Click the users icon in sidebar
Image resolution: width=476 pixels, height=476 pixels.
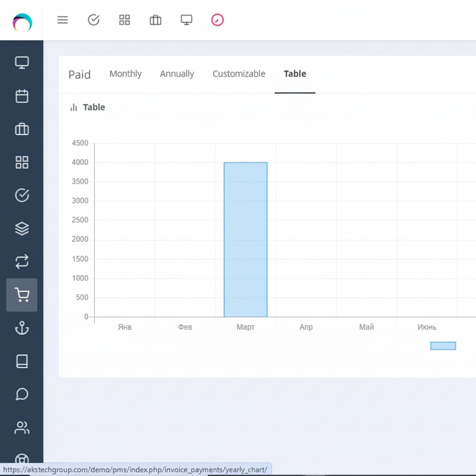coord(22,427)
